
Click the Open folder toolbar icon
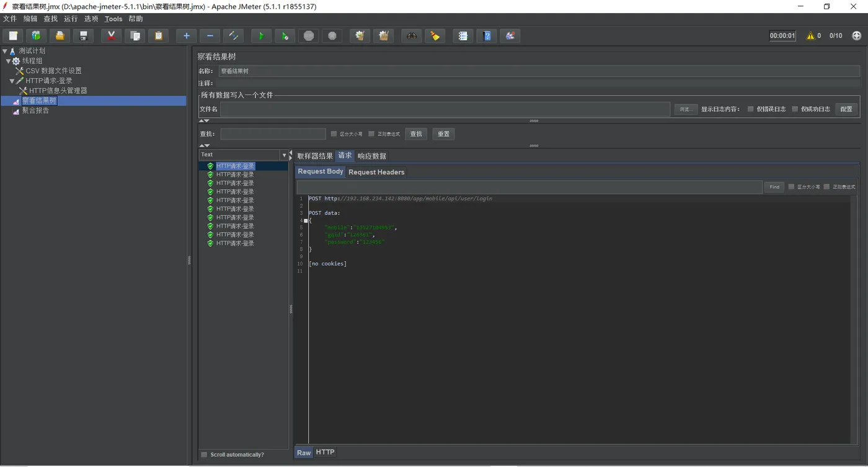pos(60,36)
